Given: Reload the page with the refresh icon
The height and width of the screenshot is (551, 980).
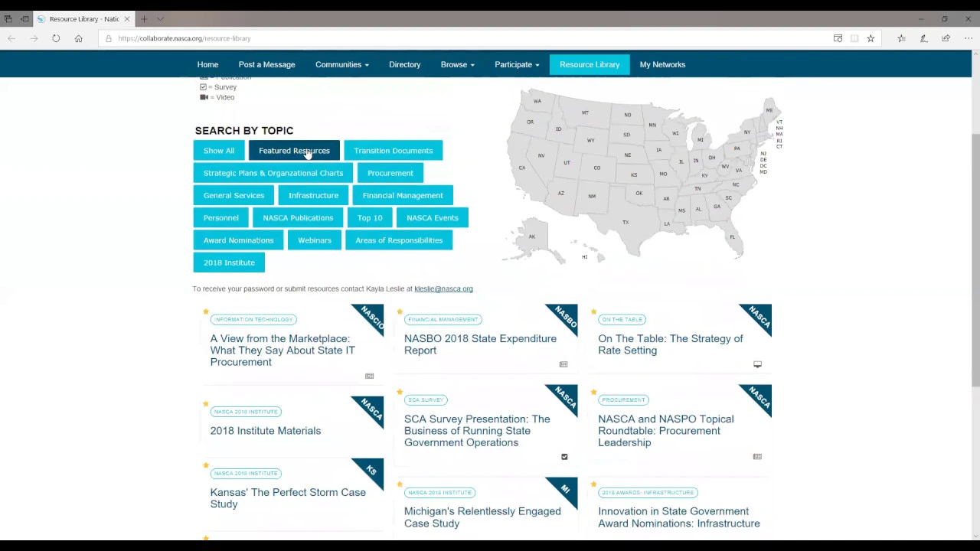Looking at the screenshot, I should 56,38.
